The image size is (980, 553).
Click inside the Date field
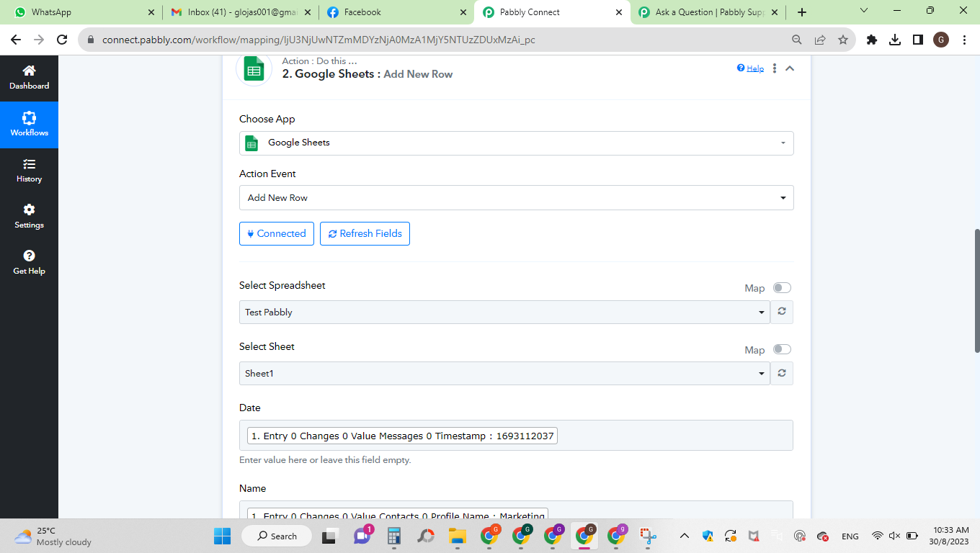[516, 436]
